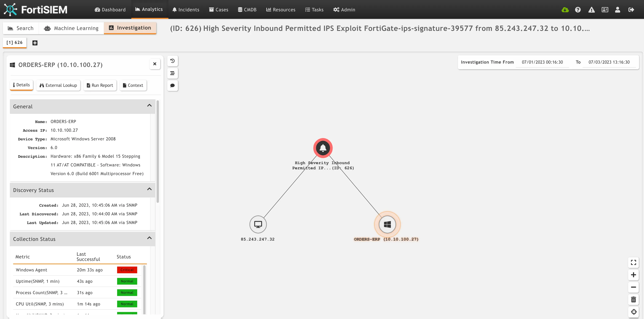Click the Last Successful column header
The image size is (644, 319).
pyautogui.click(x=88, y=257)
